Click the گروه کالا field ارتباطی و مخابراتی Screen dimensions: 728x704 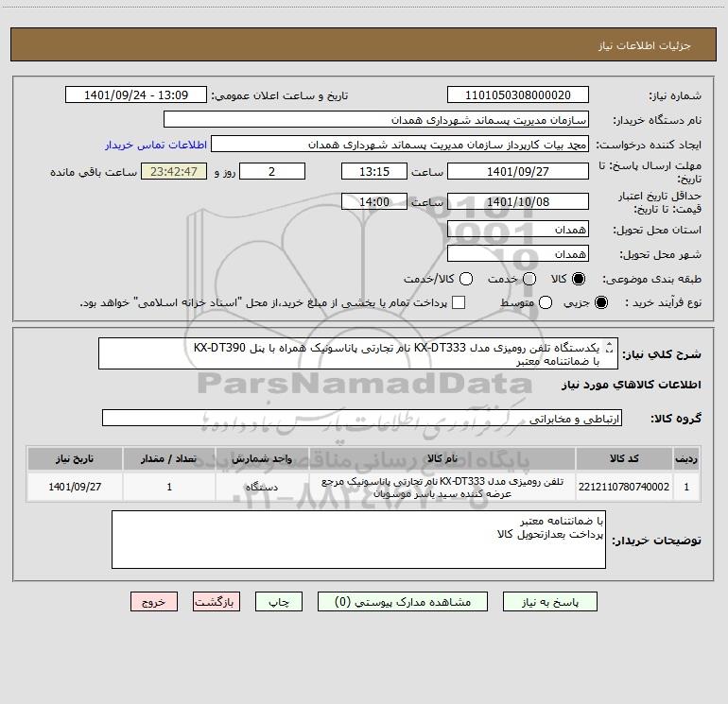point(362,418)
